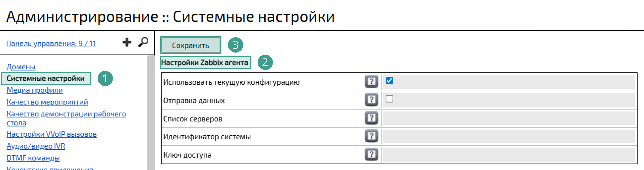Image resolution: width=644 pixels, height=170 pixels.
Task: Open Настройки VVoIP вызовов
Action: point(52,134)
